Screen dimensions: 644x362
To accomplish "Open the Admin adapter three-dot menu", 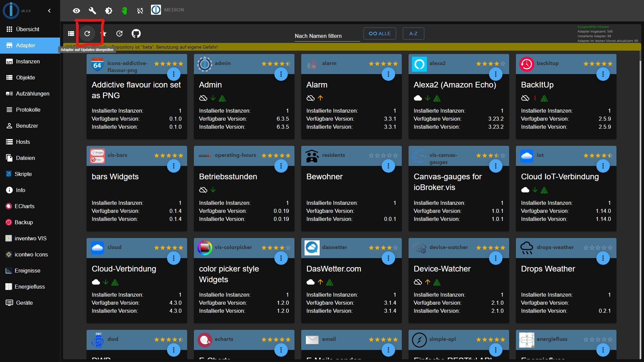I will coord(281,74).
